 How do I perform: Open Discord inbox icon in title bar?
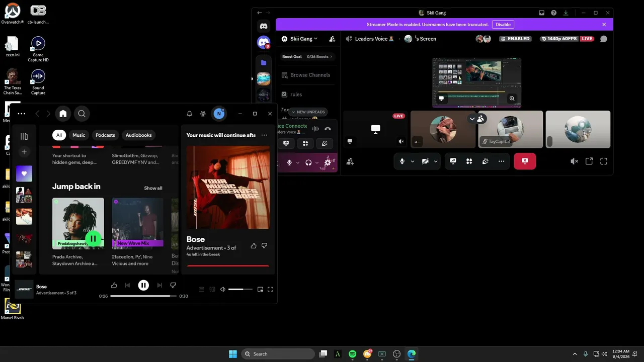[541, 13]
